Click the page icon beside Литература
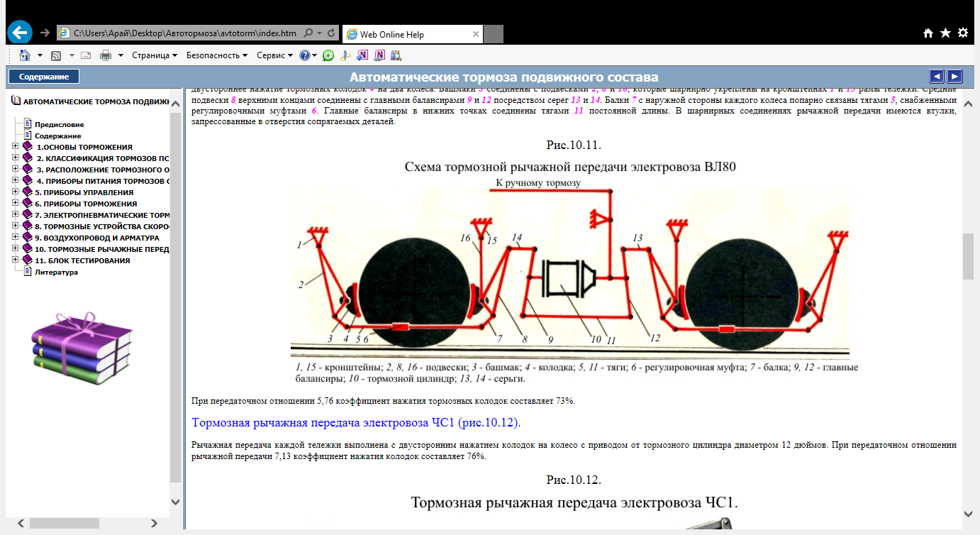Image resolution: width=980 pixels, height=535 pixels. pos(28,272)
